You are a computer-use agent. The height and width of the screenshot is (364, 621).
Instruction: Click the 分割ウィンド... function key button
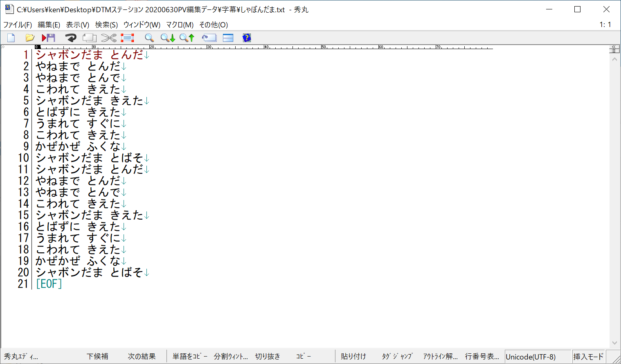tap(231, 357)
